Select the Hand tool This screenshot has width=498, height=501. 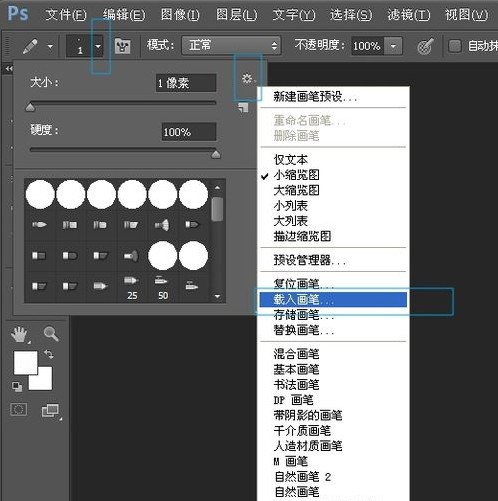coord(19,334)
